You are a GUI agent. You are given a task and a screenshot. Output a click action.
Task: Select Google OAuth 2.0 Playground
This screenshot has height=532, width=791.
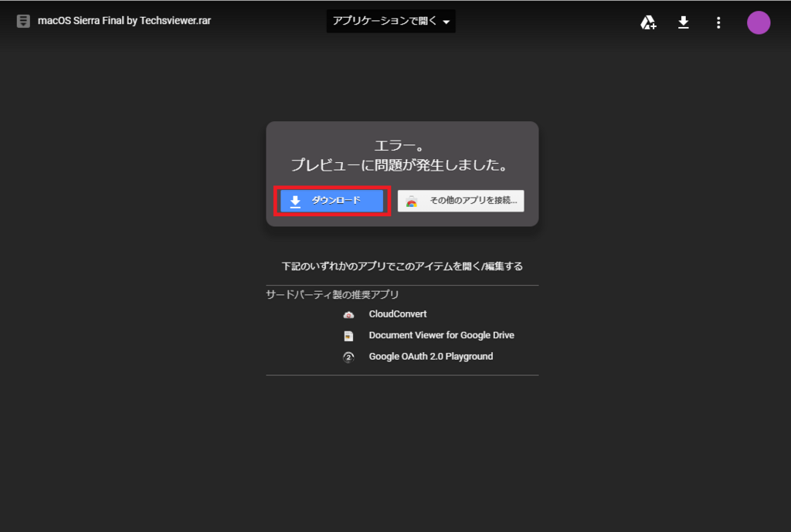(x=431, y=357)
